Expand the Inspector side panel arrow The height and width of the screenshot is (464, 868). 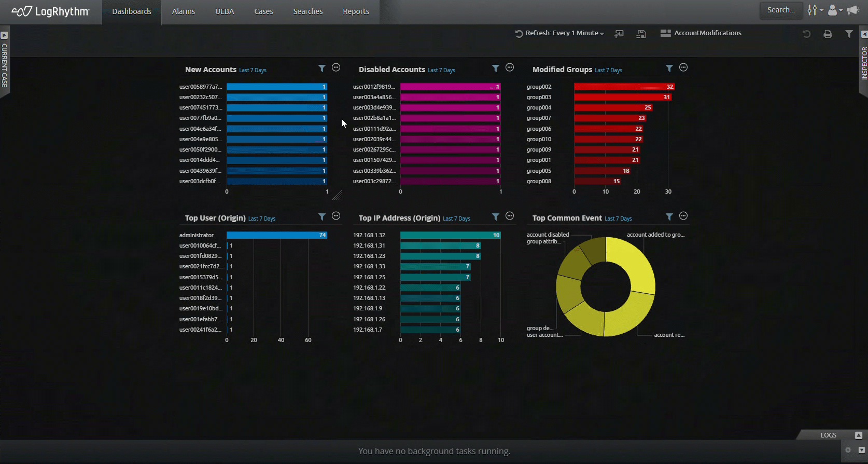pos(864,34)
